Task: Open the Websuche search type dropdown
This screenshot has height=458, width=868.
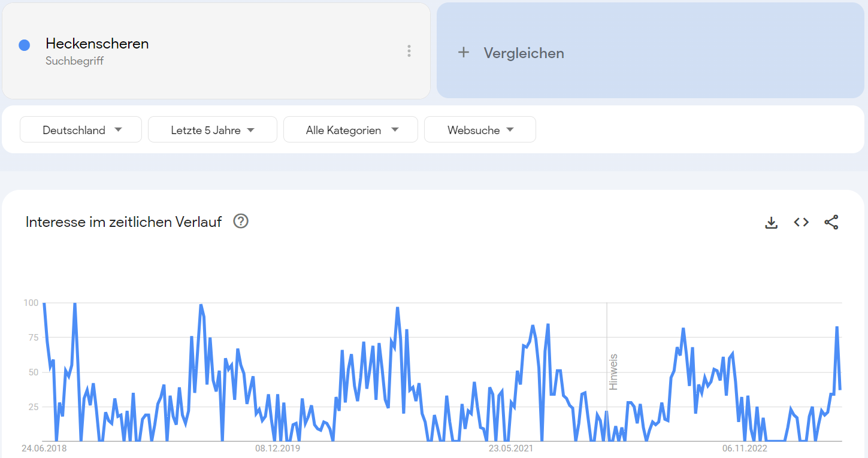Action: [x=479, y=129]
